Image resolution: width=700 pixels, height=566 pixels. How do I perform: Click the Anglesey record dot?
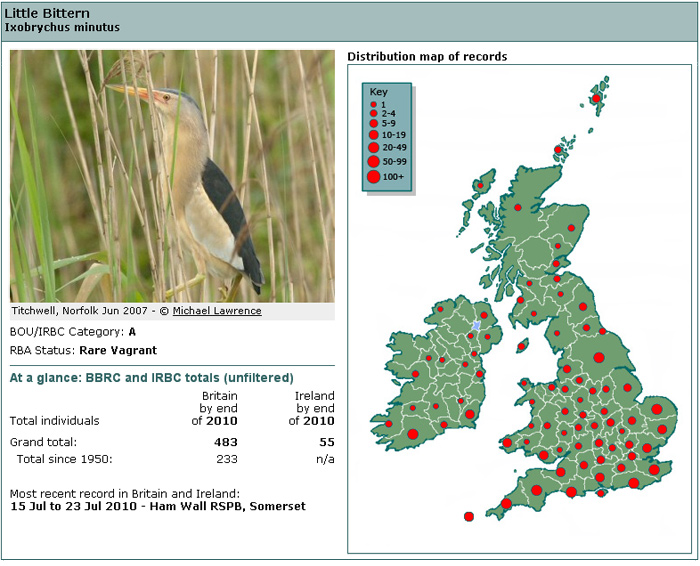524,383
